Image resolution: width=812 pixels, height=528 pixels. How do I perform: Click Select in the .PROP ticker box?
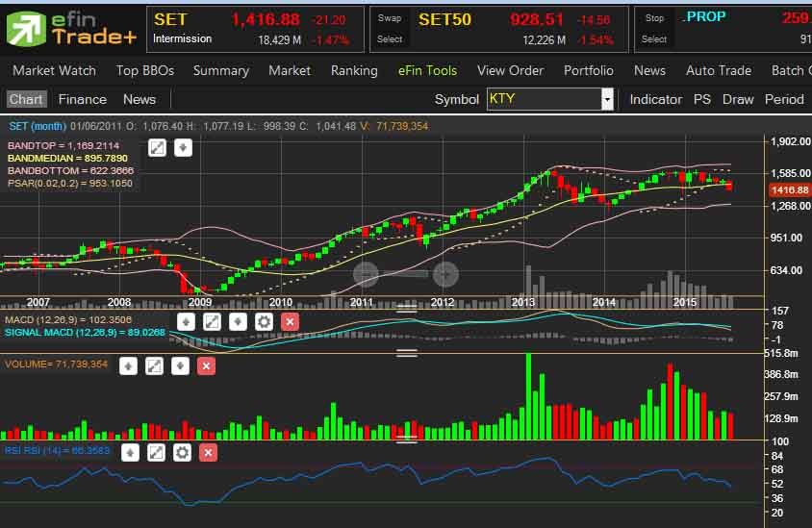(x=654, y=38)
